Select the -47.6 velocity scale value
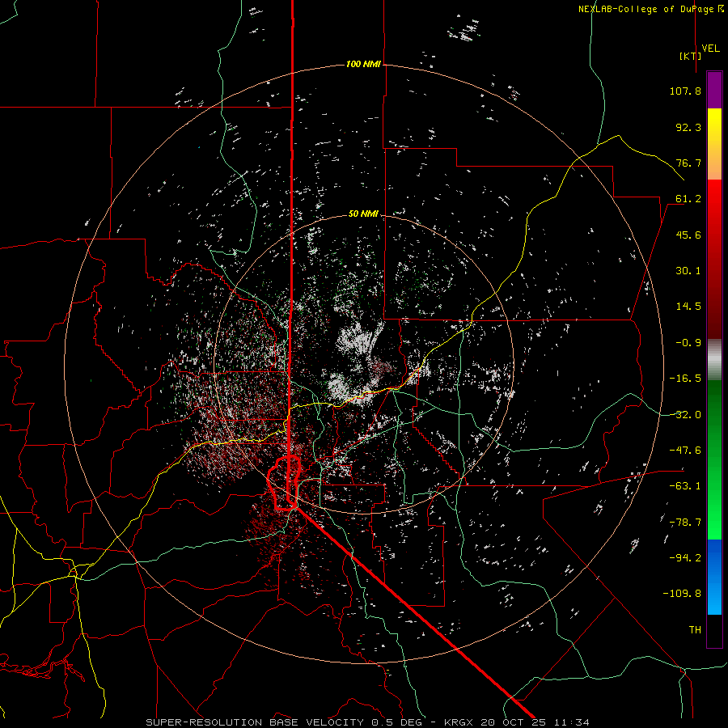This screenshot has height=728, width=728. coord(685,451)
